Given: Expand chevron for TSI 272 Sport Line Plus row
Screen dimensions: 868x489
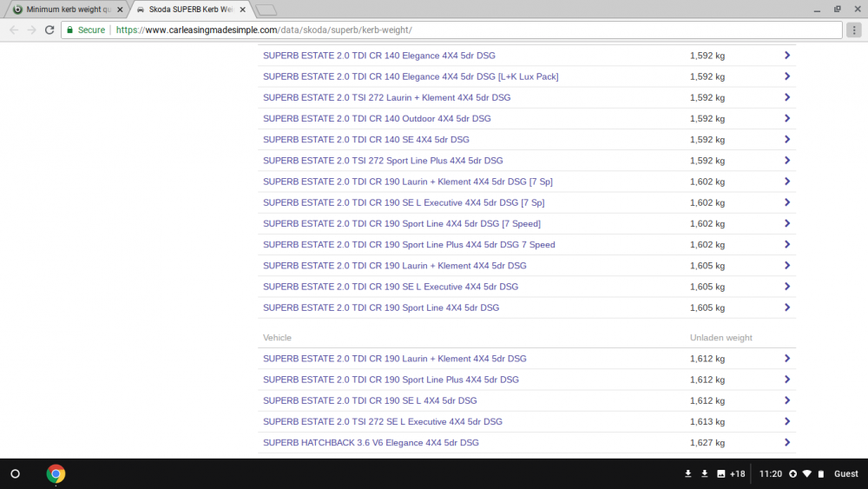Looking at the screenshot, I should 786,161.
